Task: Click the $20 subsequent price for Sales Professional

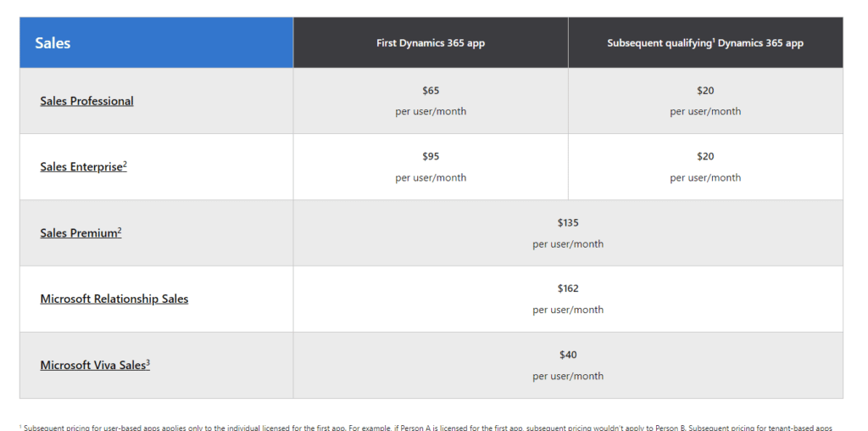Action: click(705, 90)
